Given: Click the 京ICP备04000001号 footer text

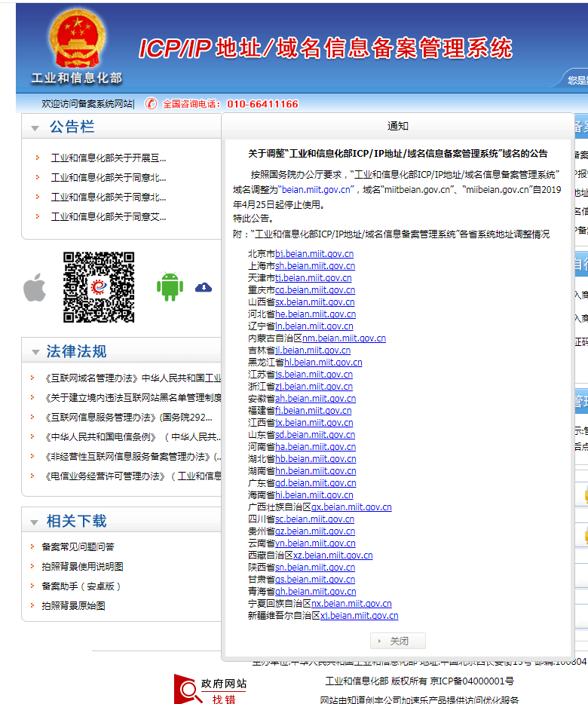Looking at the screenshot, I should (472, 681).
